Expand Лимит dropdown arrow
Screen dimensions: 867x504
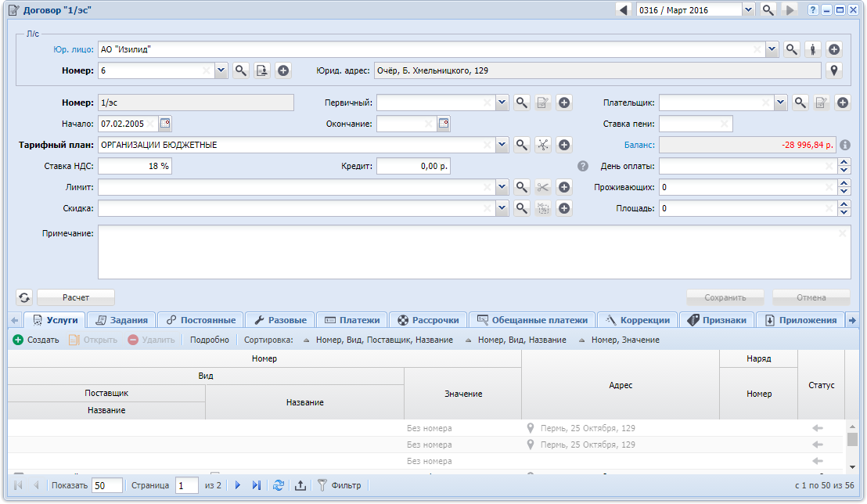(502, 187)
